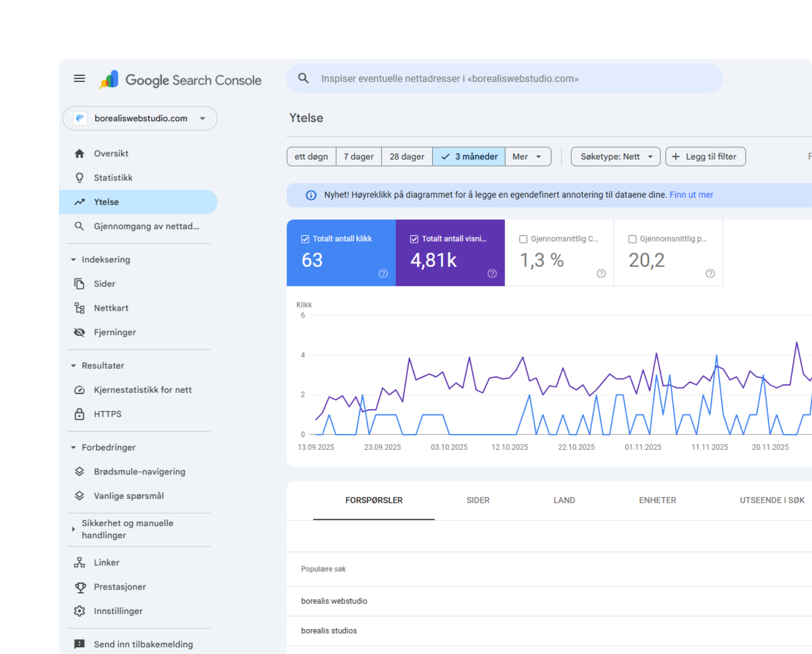Click the URL inspection search field
Image resolution: width=812 pixels, height=654 pixels.
tap(505, 78)
